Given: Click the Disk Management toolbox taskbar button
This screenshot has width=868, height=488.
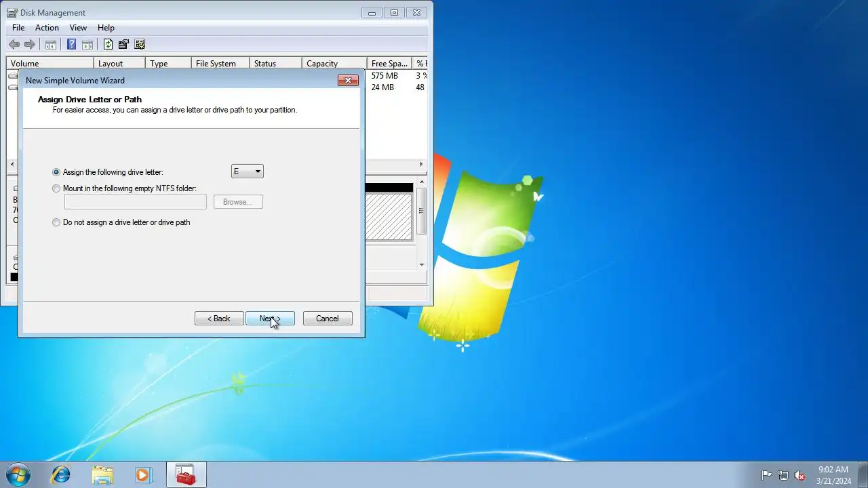Looking at the screenshot, I should click(x=186, y=474).
